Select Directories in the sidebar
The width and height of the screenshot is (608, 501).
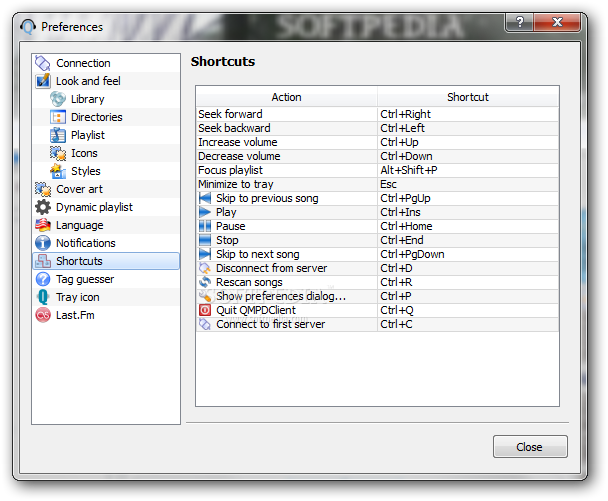click(x=106, y=117)
